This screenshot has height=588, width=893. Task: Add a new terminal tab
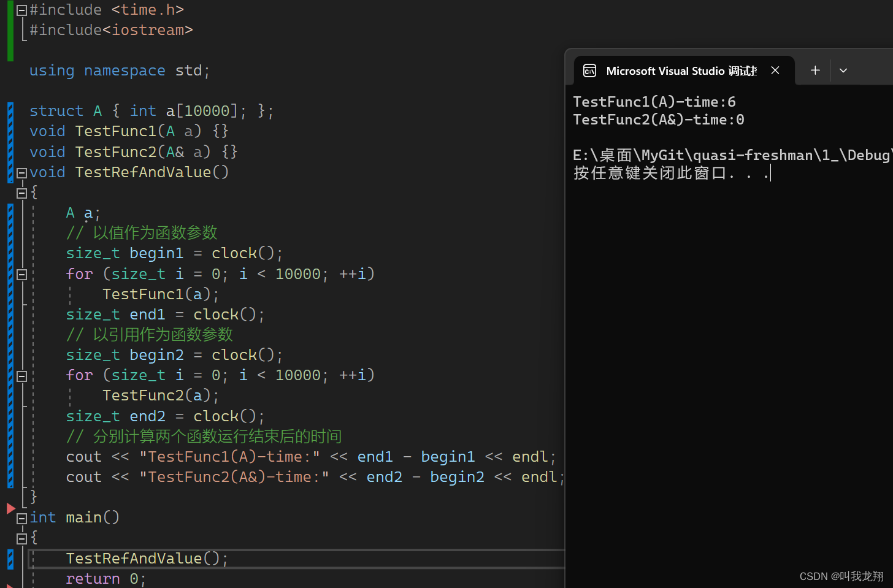pos(815,71)
